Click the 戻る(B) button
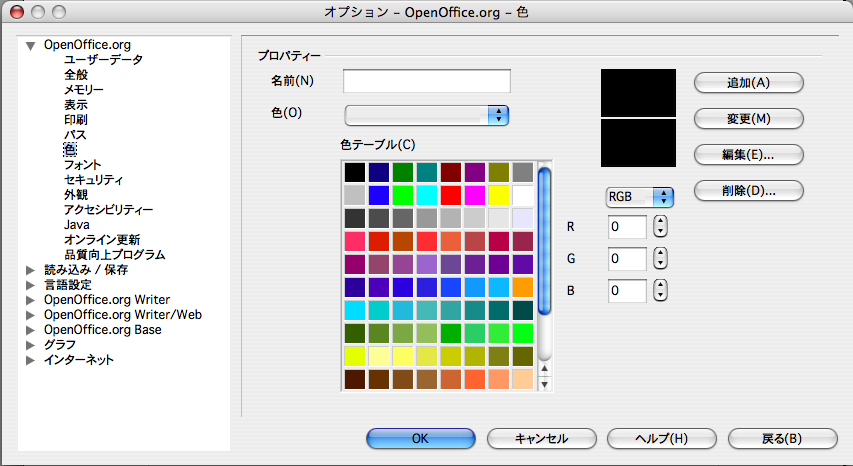853x466 pixels. (782, 438)
